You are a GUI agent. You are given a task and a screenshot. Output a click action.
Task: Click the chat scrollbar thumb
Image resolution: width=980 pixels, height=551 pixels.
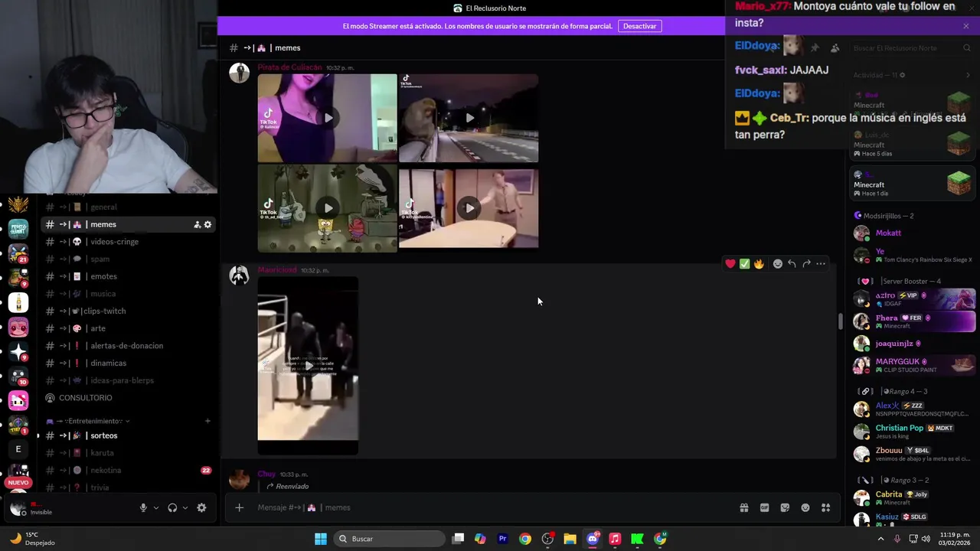(841, 321)
